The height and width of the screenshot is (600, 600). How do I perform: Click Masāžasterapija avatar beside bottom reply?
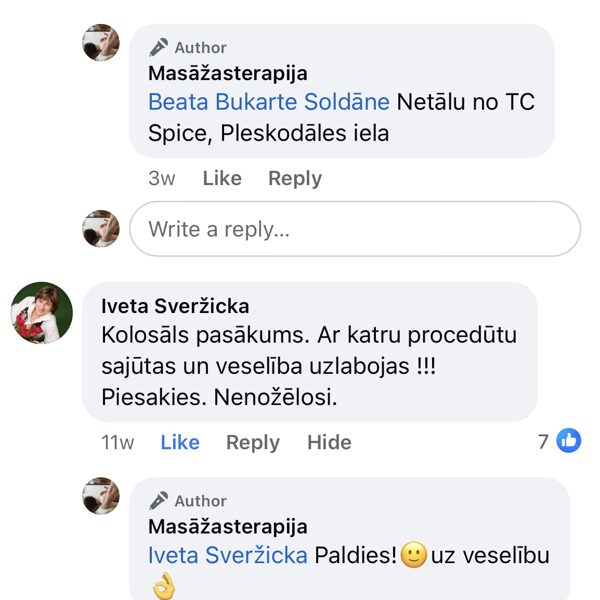[101, 496]
